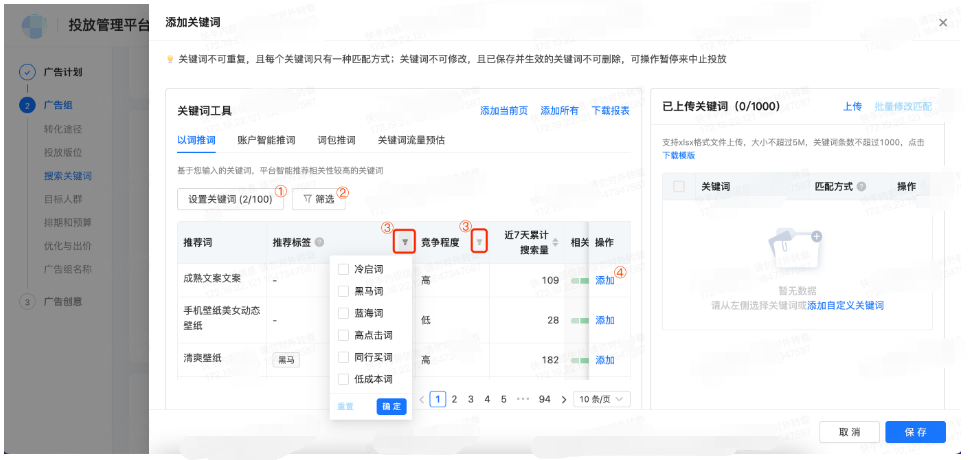Viewport: 970px width, 460px height.
Task: Click 添加自定义关键词 link
Action: tap(845, 305)
